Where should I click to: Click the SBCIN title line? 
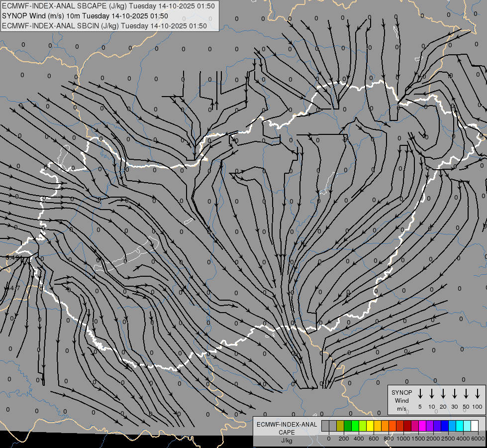(104, 26)
